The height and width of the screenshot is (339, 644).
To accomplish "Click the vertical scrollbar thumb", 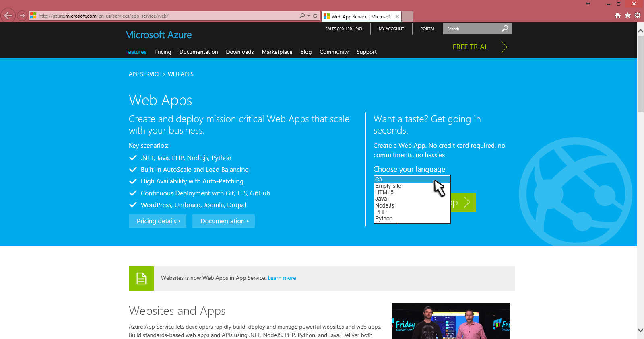I will [640, 74].
